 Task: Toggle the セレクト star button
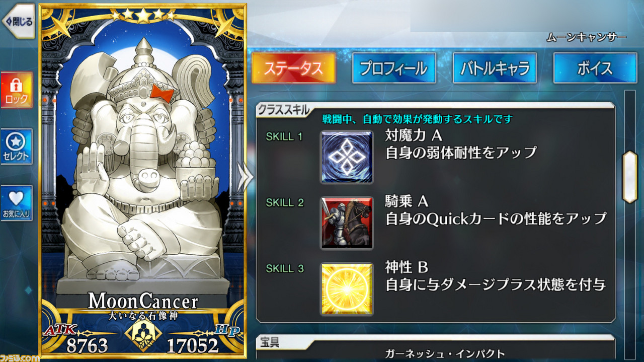(x=17, y=147)
